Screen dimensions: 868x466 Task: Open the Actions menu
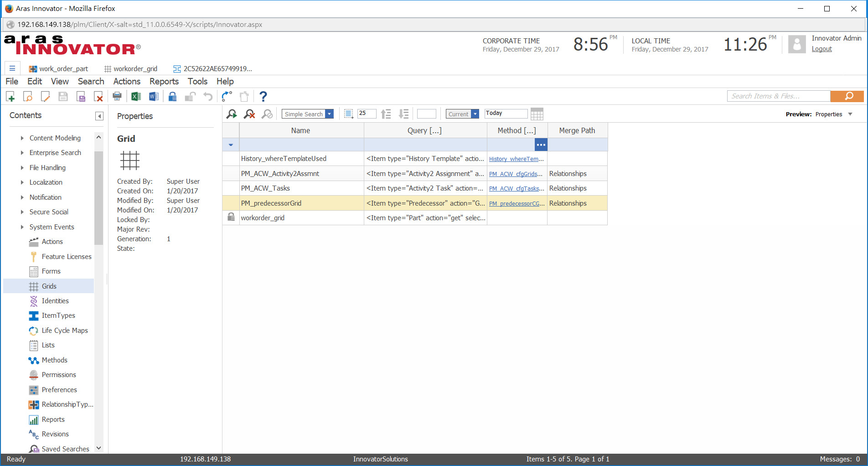pos(127,81)
